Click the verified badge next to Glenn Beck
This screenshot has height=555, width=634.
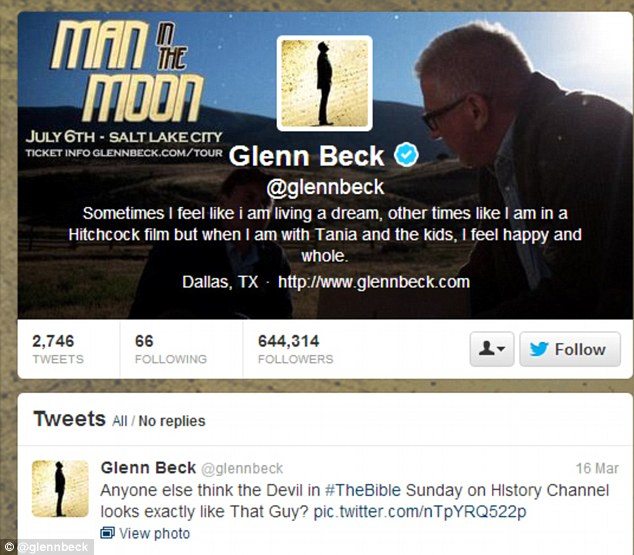406,154
